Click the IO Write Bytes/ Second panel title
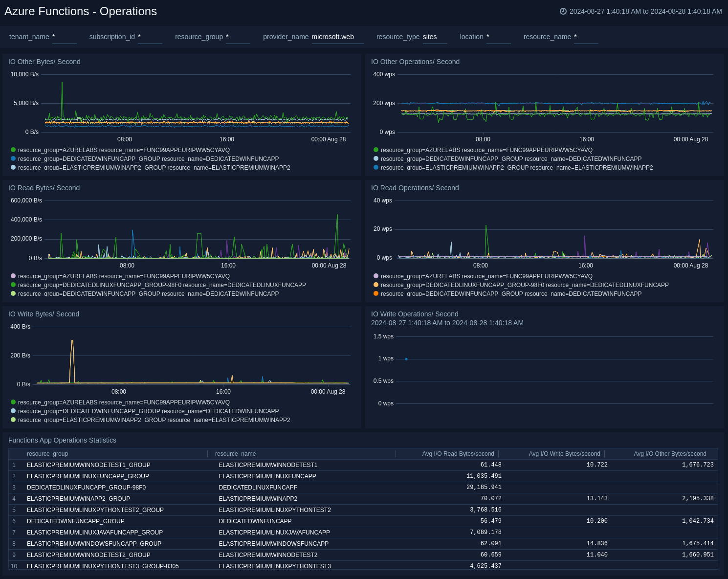 click(44, 314)
